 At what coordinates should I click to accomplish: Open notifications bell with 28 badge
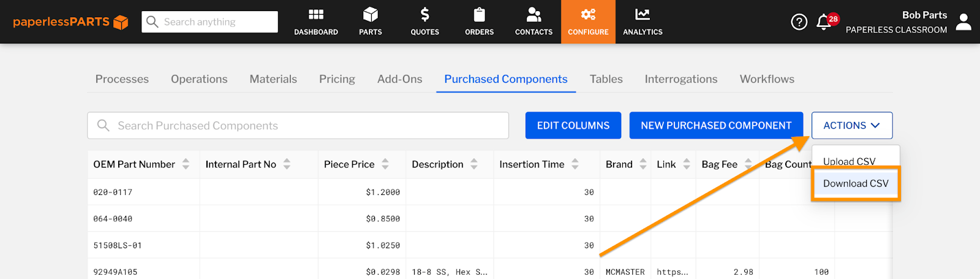pyautogui.click(x=824, y=22)
